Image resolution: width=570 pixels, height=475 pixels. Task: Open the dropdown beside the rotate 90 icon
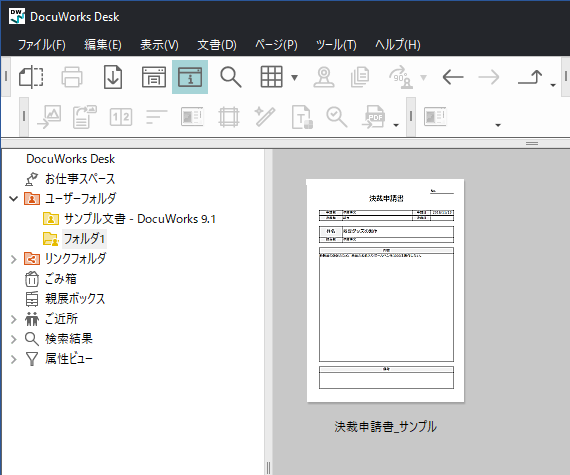click(423, 77)
